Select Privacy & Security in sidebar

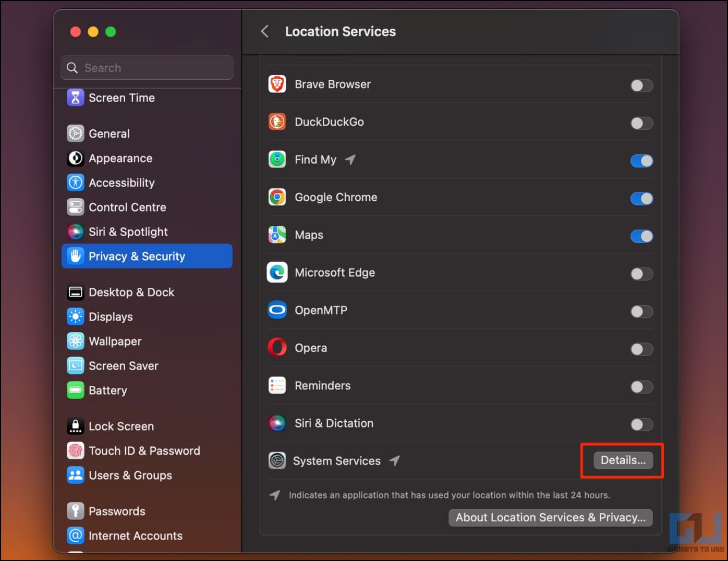[x=147, y=256]
